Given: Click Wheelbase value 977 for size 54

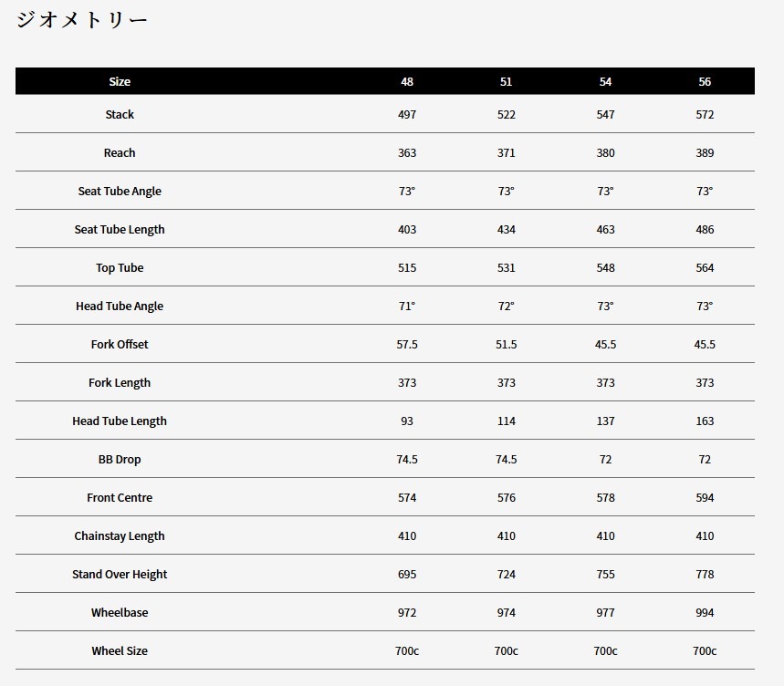Looking at the screenshot, I should point(605,613).
